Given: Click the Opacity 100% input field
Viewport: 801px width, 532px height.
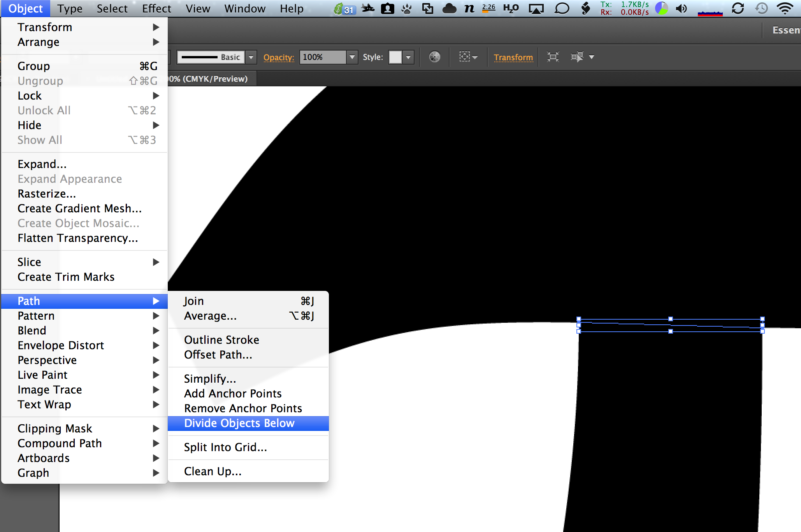Looking at the screenshot, I should tap(322, 57).
